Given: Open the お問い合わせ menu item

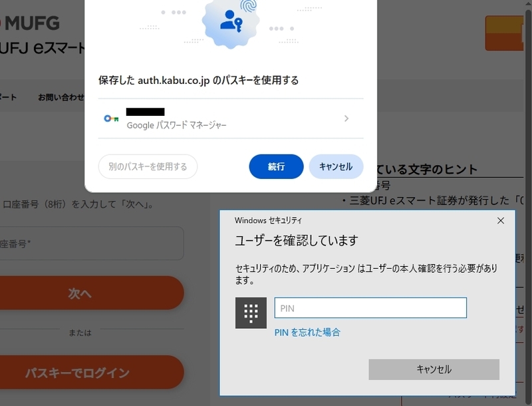Looking at the screenshot, I should (x=61, y=97).
